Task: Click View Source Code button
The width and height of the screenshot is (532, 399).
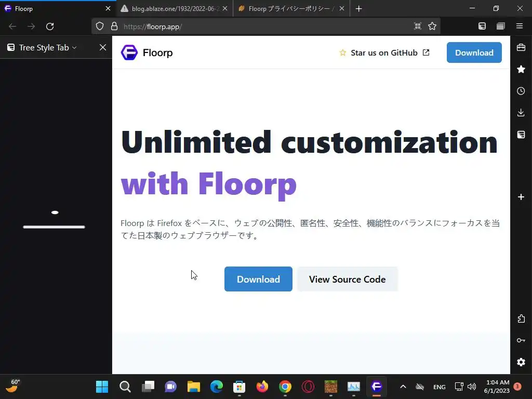Action: point(348,279)
